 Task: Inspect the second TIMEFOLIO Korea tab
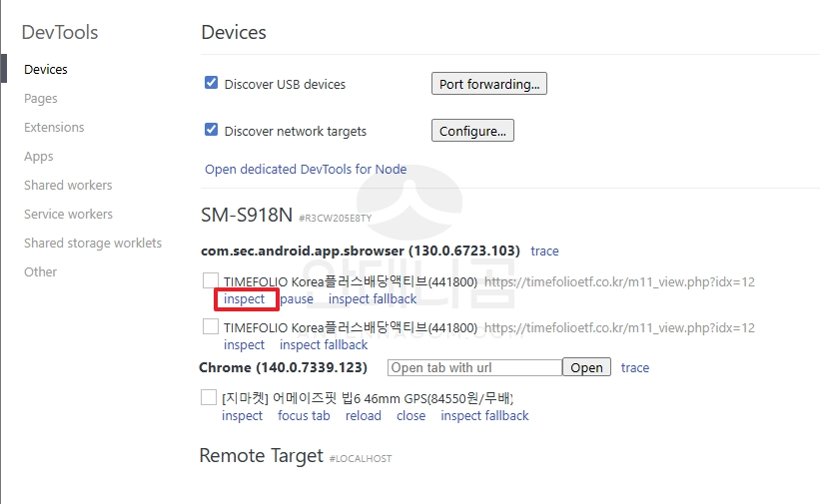pos(245,345)
